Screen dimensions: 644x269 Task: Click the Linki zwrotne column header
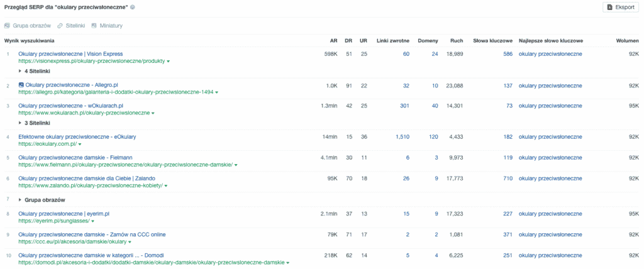[x=393, y=41]
